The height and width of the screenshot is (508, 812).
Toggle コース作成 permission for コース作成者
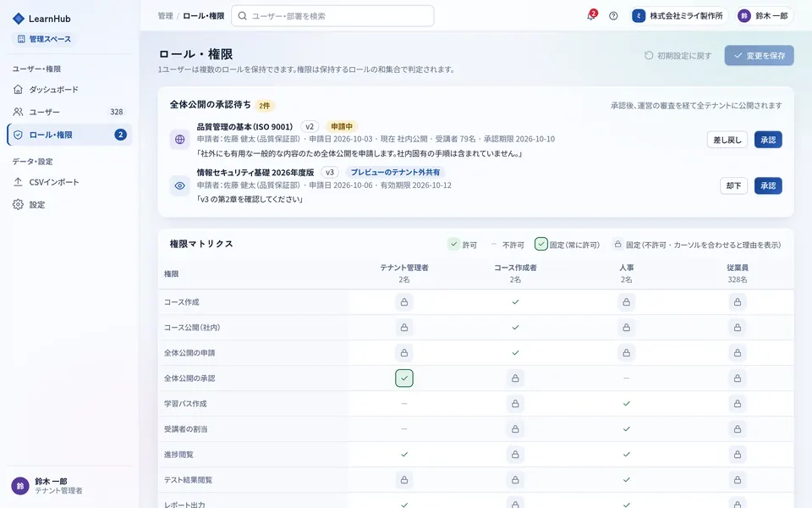click(x=515, y=302)
